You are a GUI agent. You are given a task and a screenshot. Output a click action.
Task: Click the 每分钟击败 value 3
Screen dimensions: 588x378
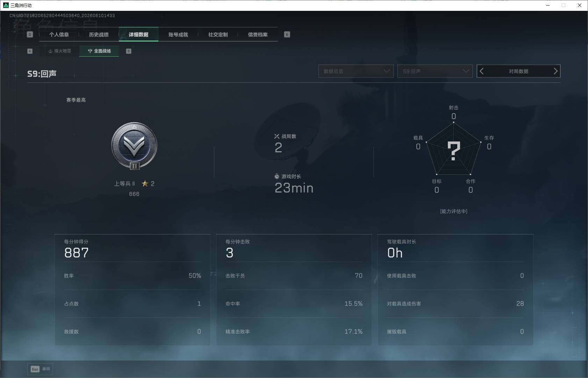[230, 253]
